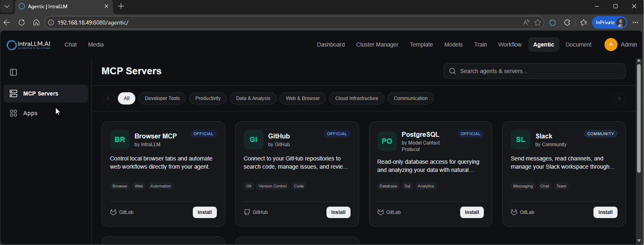
Task: Click scrollbar down arrow
Action: (639, 241)
